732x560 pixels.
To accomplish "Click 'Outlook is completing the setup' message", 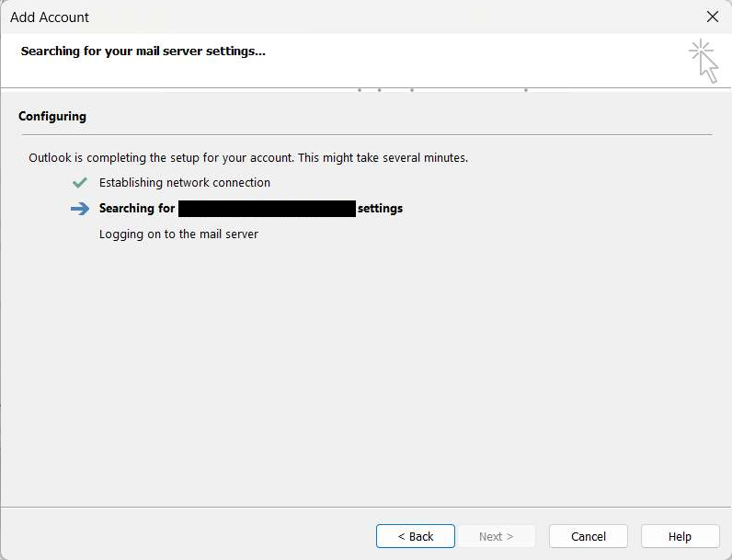I will (248, 158).
